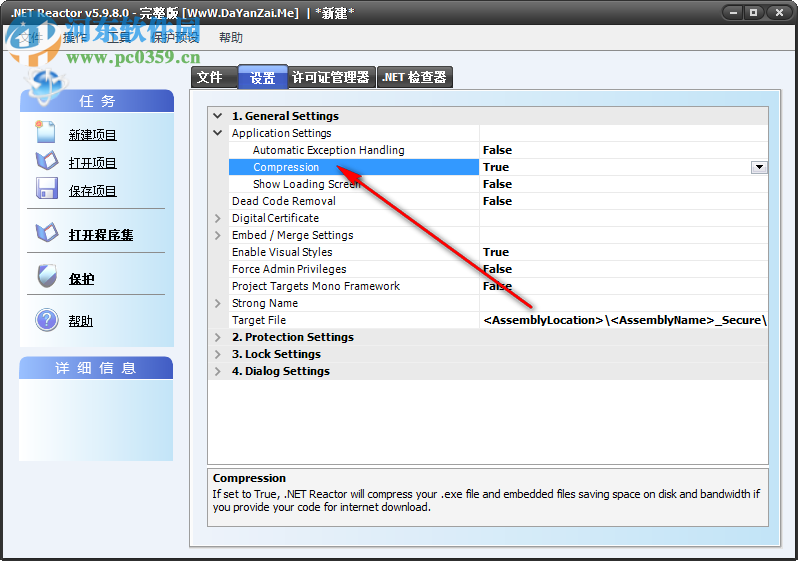Click the Save Project (保存项目) floppy icon

(47, 188)
